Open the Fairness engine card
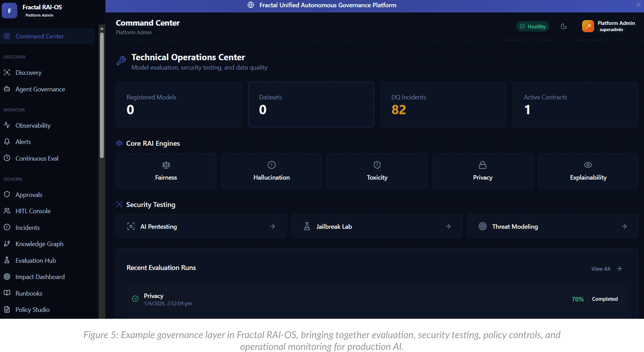The width and height of the screenshot is (644, 352). [166, 171]
